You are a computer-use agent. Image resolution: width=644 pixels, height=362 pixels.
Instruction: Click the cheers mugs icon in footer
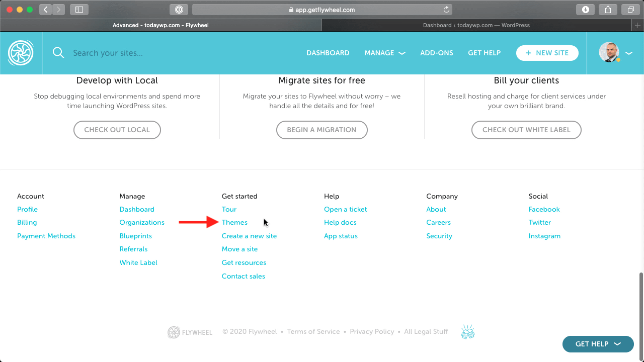pos(468,332)
